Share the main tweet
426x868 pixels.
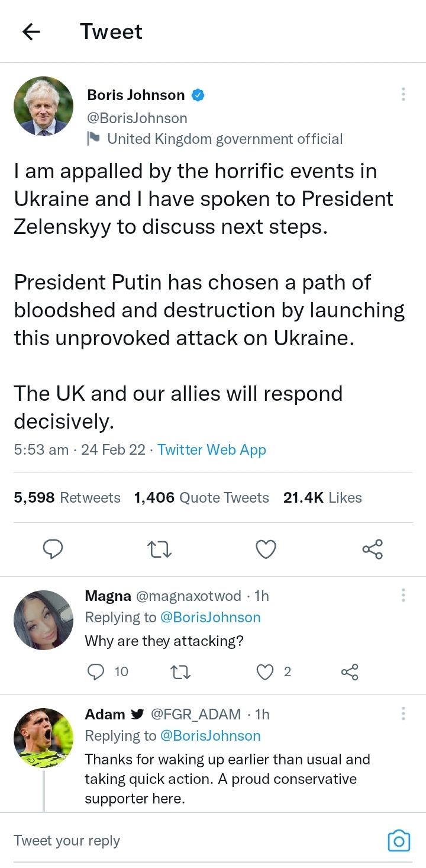click(x=372, y=549)
